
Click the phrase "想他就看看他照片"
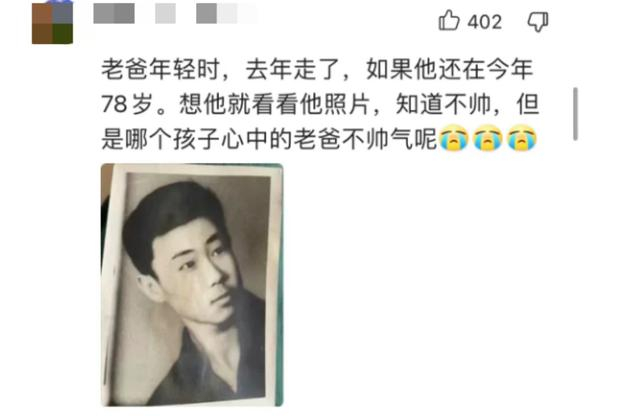coord(275,105)
